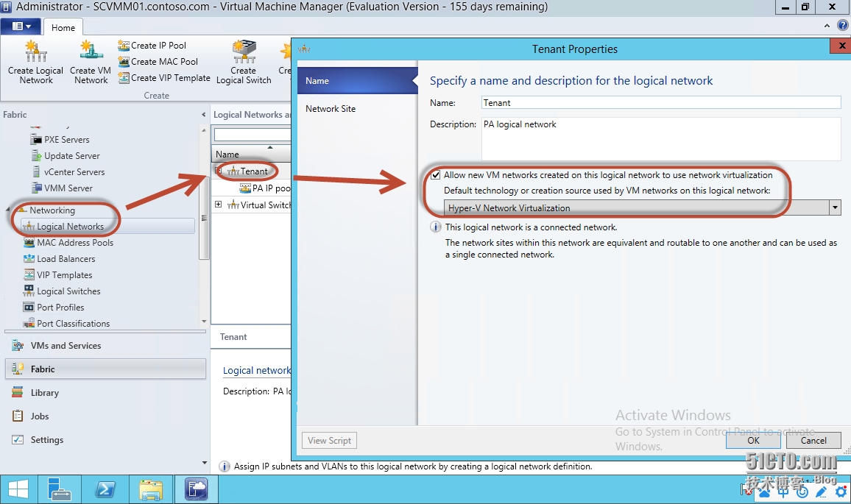Click the View Script button
The height and width of the screenshot is (504, 851).
(x=330, y=441)
